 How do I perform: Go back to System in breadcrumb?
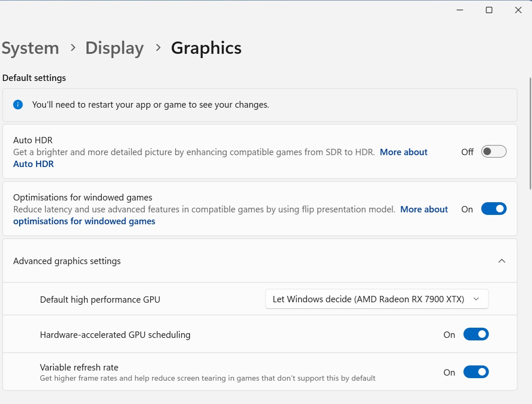[x=31, y=48]
